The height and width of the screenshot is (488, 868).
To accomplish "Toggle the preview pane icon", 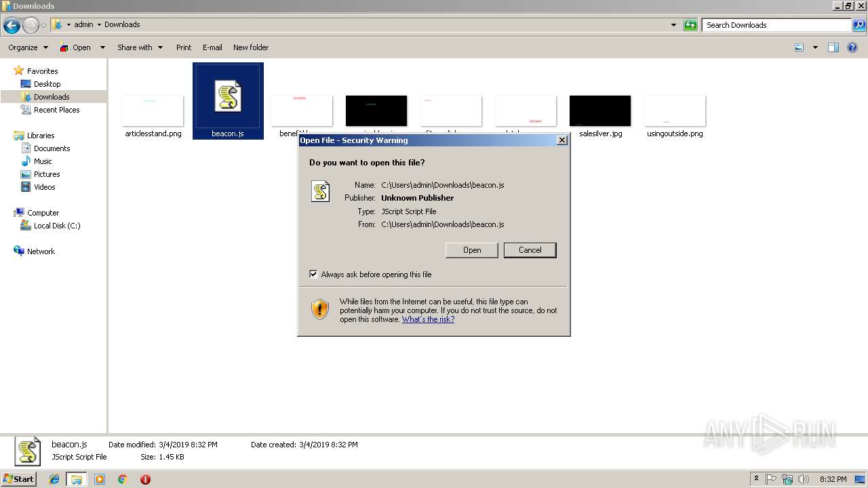I will pos(833,47).
